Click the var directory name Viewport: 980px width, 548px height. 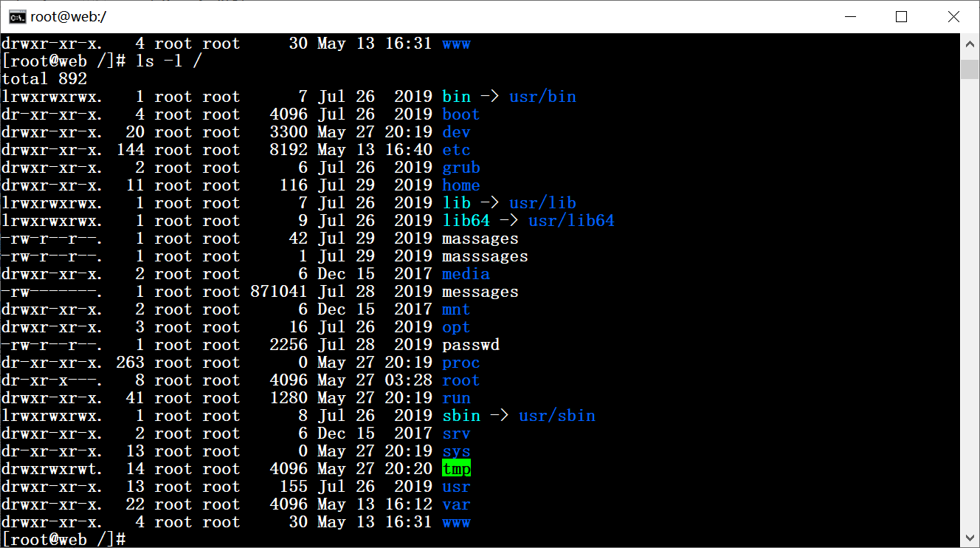click(x=456, y=504)
